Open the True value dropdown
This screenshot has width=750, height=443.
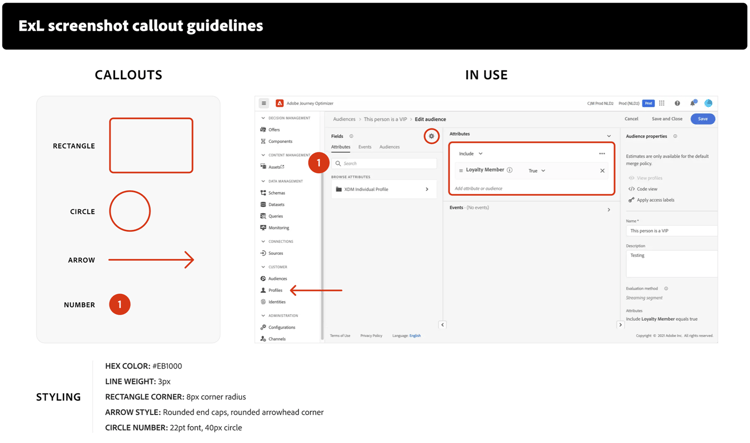[x=537, y=171]
